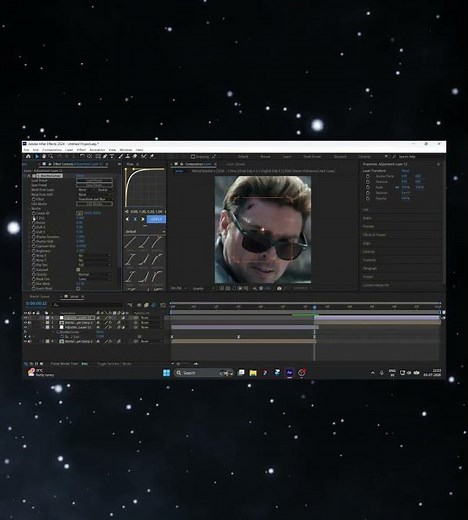Screen dimensions: 468x520
Task: Switch to the Default workspace
Action: pyautogui.click(x=243, y=156)
